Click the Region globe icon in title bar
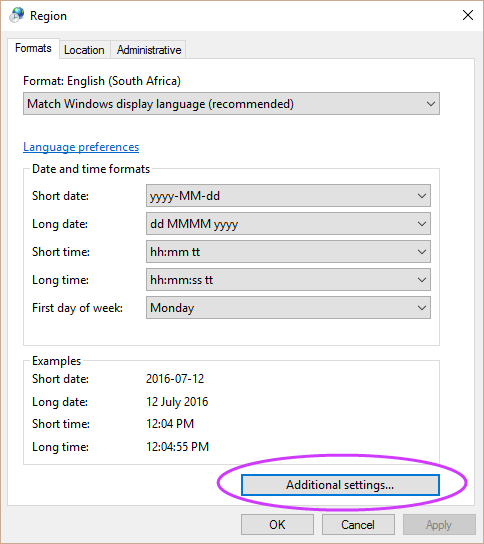 point(16,16)
